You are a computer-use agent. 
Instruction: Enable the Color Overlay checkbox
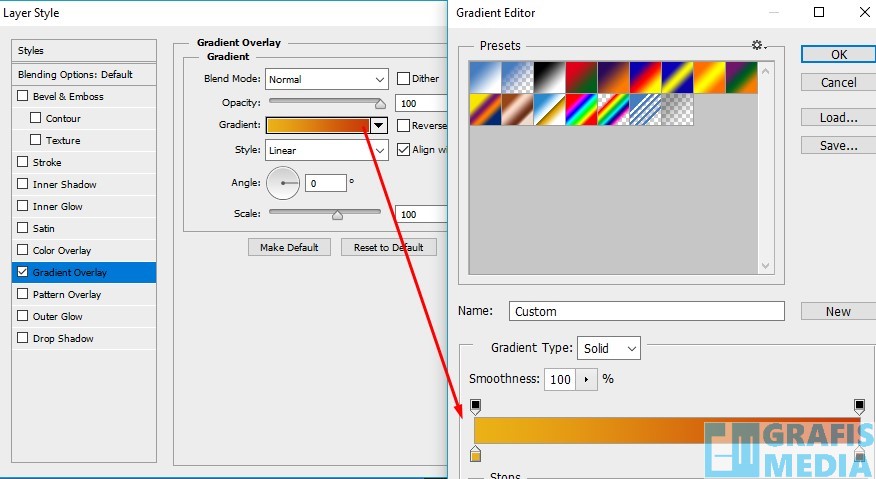tap(22, 249)
